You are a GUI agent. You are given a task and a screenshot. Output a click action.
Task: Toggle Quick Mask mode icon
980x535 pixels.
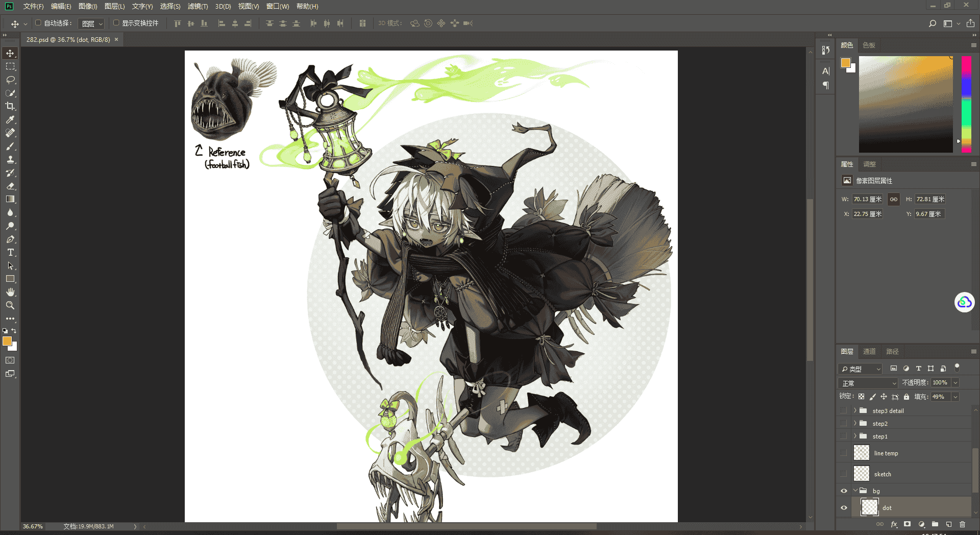coord(10,360)
